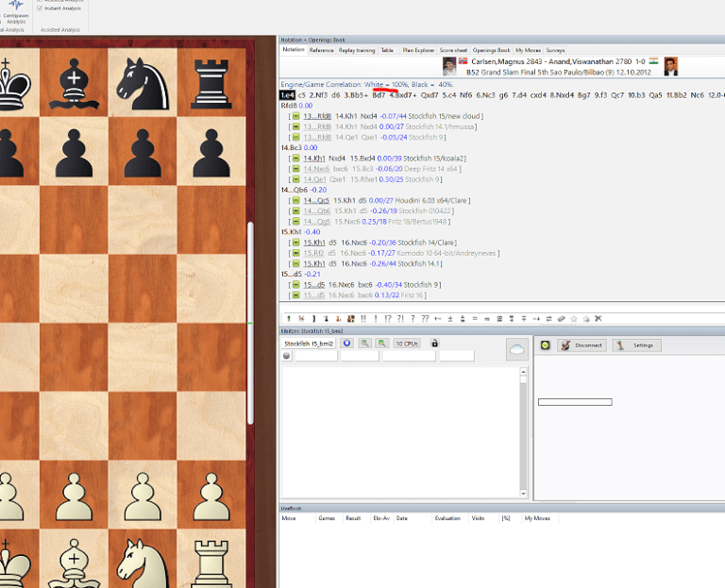Image resolution: width=725 pixels, height=588 pixels.
Task: Click the Centipawn Analysis ribbon icon
Action: [16, 12]
